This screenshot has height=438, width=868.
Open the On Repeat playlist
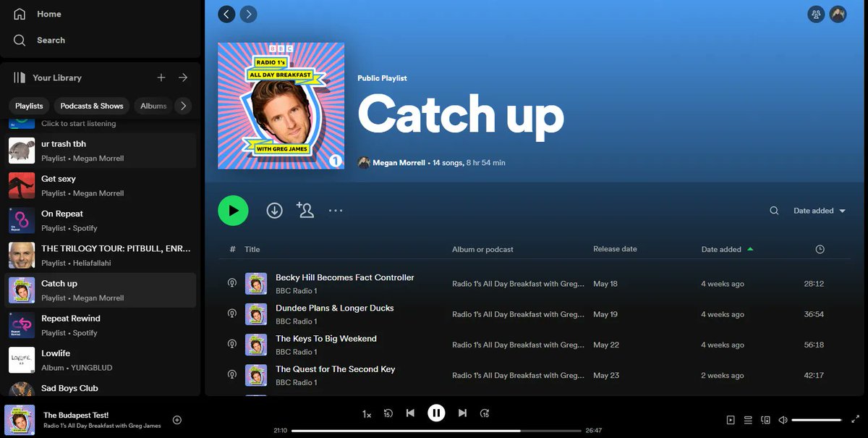click(101, 220)
